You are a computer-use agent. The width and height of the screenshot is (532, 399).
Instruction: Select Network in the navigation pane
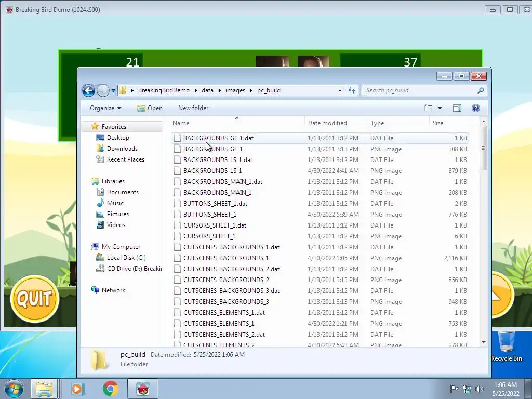[x=113, y=290]
